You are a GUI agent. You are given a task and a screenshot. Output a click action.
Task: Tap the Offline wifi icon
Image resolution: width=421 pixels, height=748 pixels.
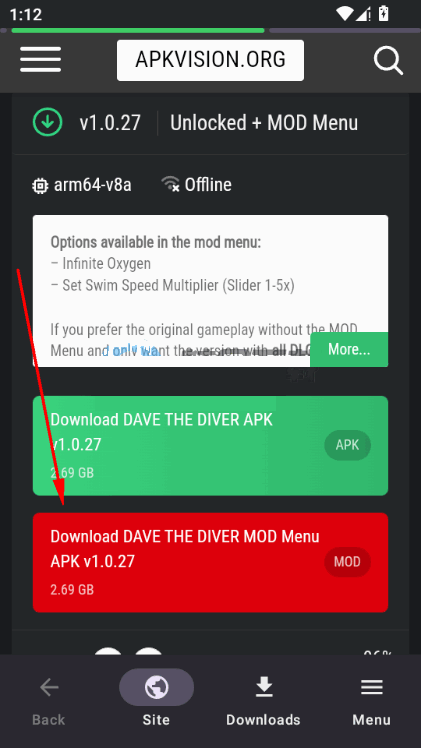170,184
